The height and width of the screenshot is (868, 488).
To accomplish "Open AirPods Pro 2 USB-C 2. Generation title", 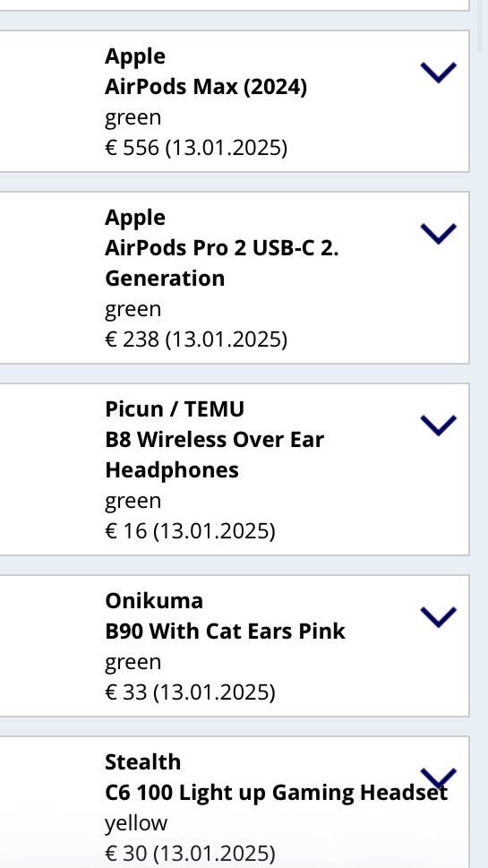I will click(x=222, y=263).
